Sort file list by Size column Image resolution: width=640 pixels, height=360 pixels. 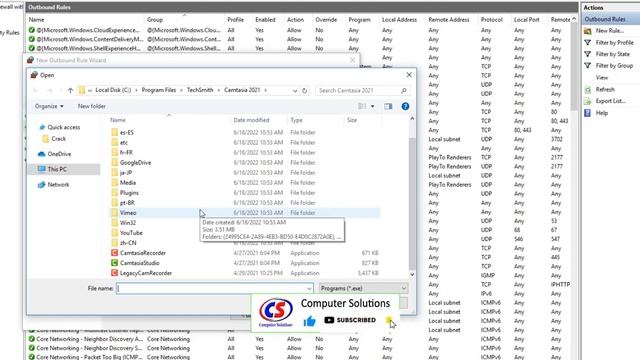click(352, 120)
